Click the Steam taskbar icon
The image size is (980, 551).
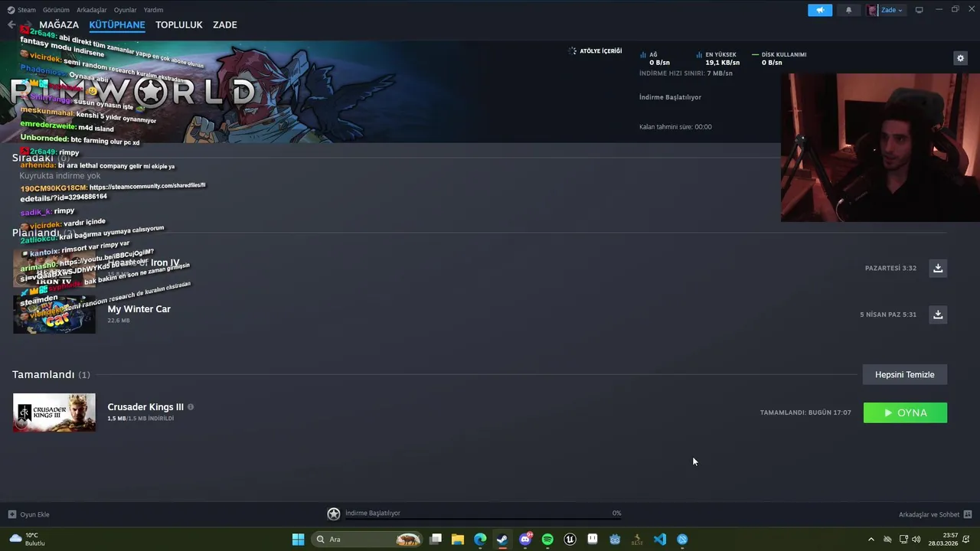coord(502,540)
